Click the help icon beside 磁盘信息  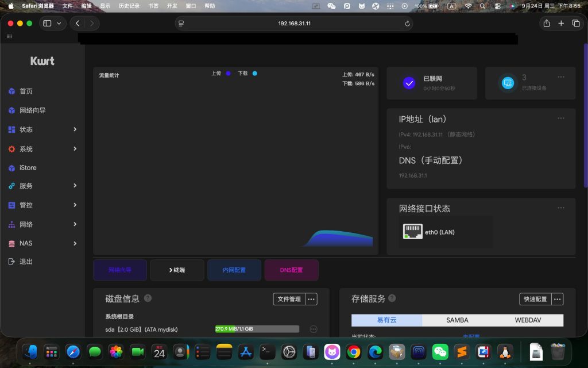(148, 298)
